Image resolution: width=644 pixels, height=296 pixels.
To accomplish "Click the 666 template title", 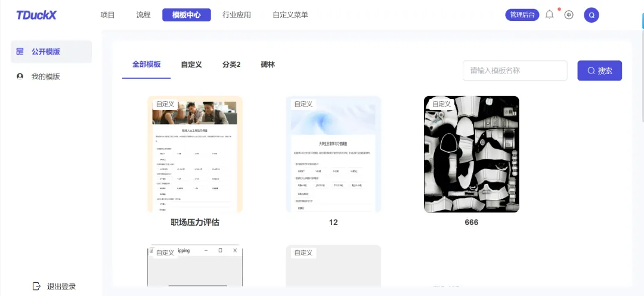I will pyautogui.click(x=472, y=223).
